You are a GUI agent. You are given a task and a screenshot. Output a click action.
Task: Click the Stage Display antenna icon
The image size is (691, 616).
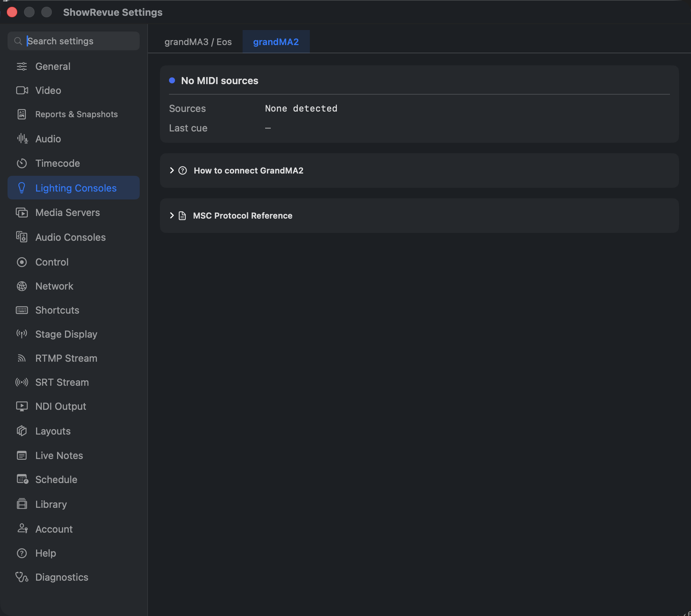click(22, 334)
